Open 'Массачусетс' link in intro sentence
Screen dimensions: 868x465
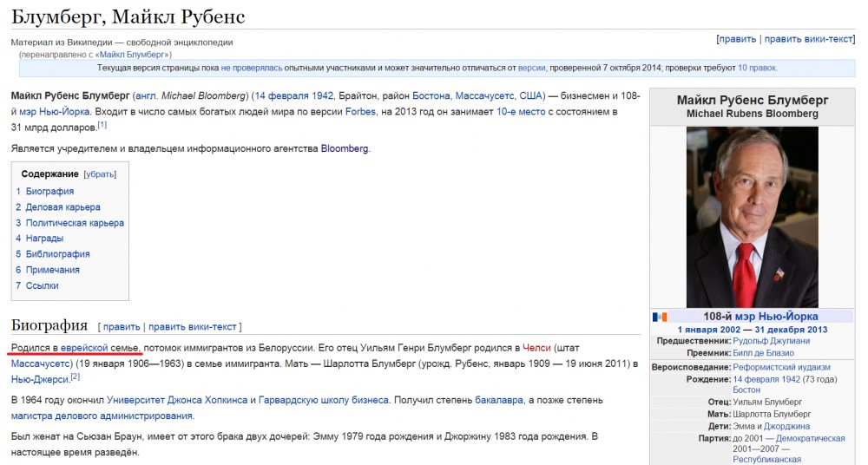click(x=484, y=95)
